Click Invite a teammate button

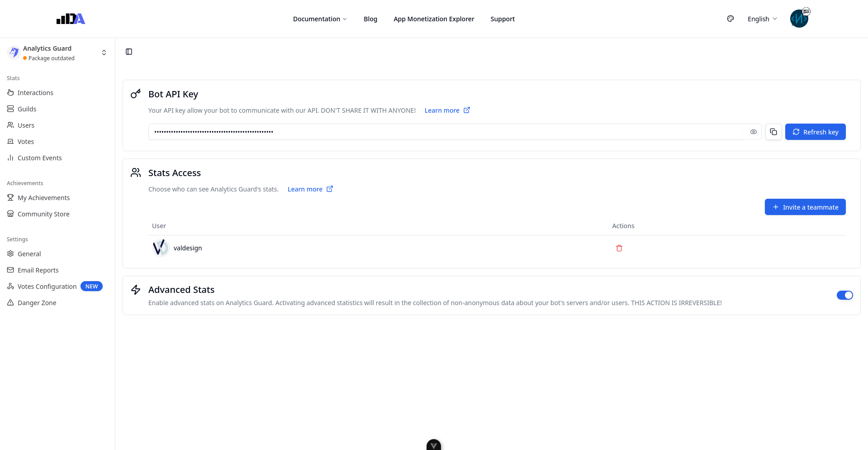[x=805, y=207]
